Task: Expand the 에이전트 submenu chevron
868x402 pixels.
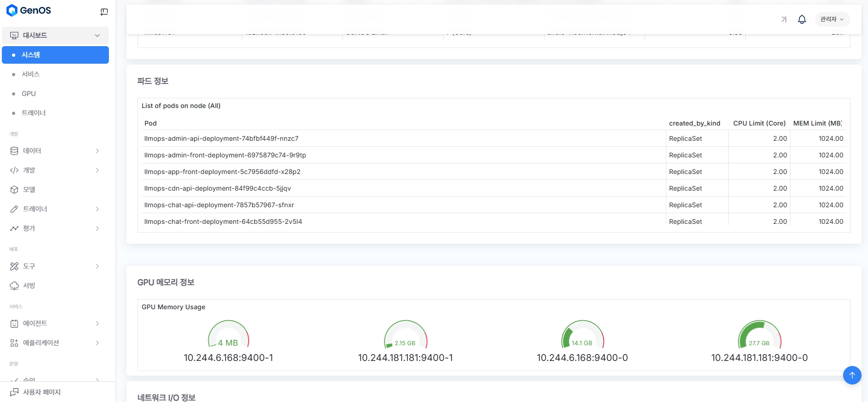Action: click(x=97, y=324)
